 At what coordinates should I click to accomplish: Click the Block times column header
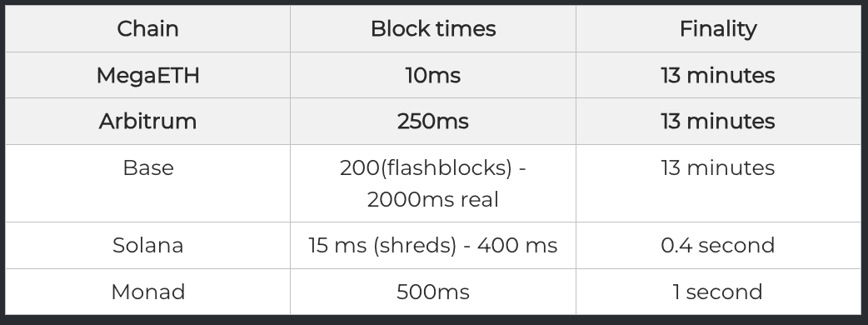(x=433, y=29)
